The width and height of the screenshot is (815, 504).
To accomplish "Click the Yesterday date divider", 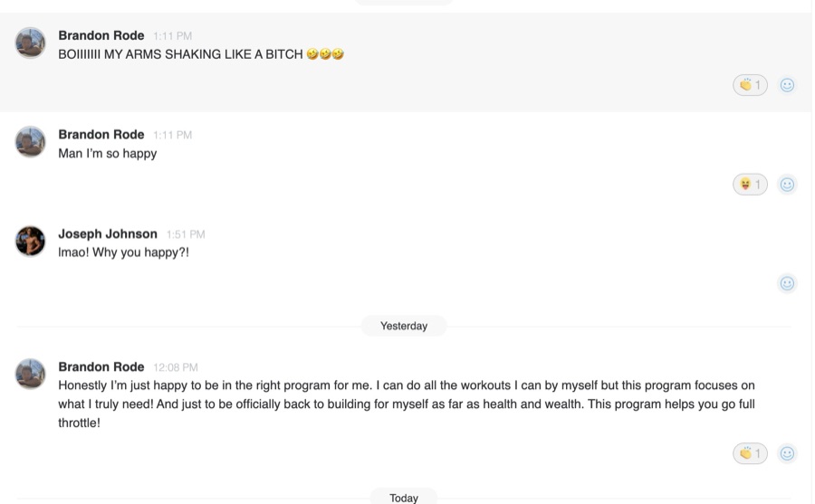I will 404,326.
